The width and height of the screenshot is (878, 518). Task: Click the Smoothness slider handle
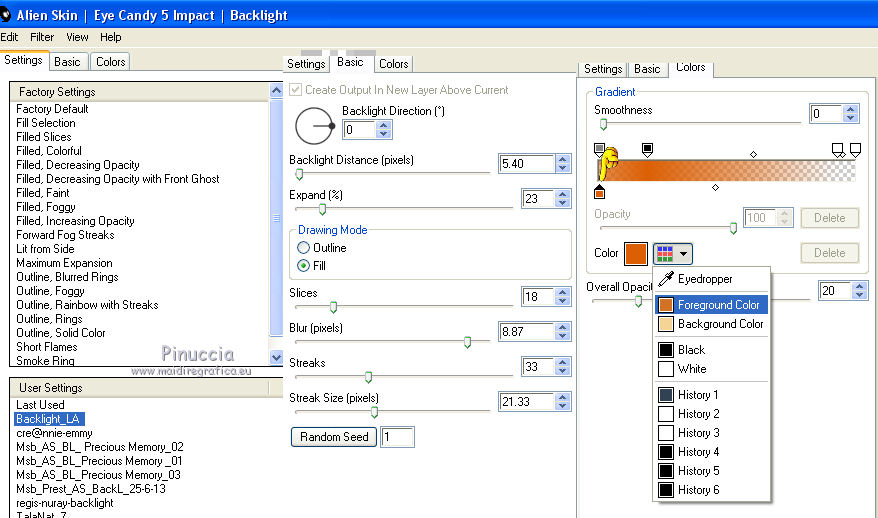(603, 124)
